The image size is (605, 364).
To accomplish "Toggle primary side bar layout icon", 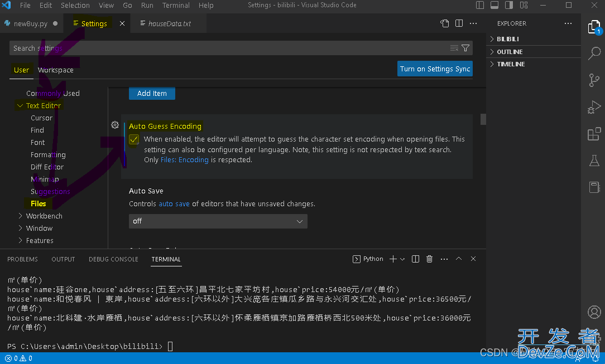I will [480, 5].
